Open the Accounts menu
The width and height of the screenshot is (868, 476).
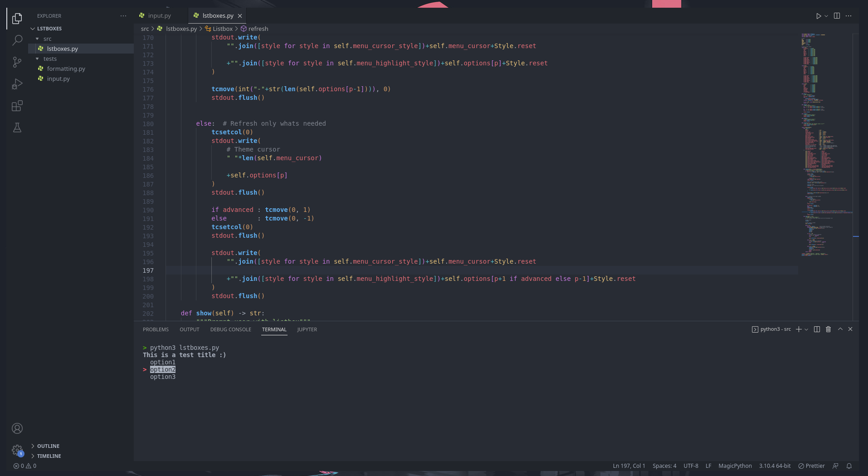[17, 428]
